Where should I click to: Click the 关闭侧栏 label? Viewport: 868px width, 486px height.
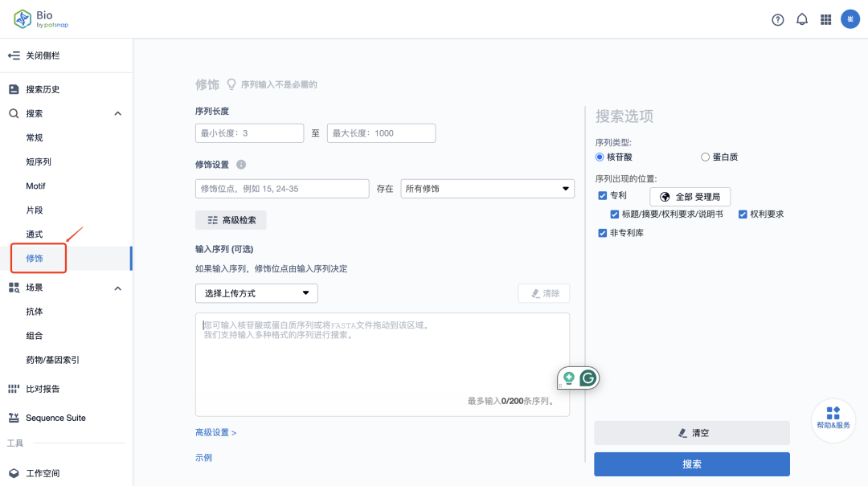pos(43,55)
